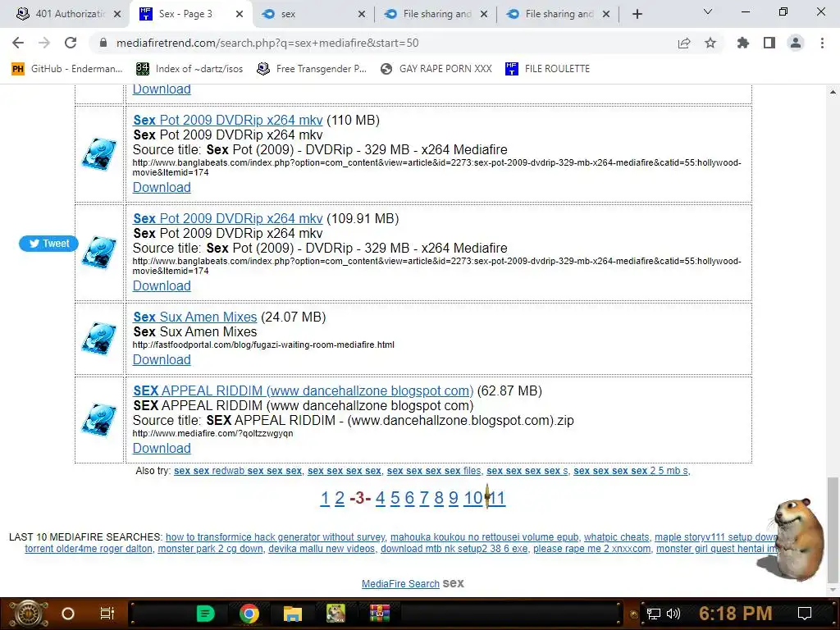Click the disk icon beside 110 MB result
This screenshot has height=630, width=840.
[x=99, y=154]
